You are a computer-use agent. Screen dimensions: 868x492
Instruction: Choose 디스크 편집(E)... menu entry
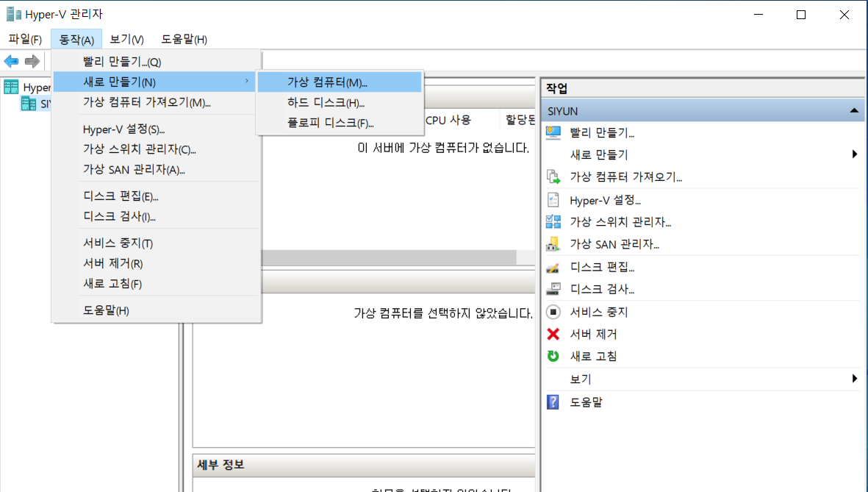tap(156, 196)
